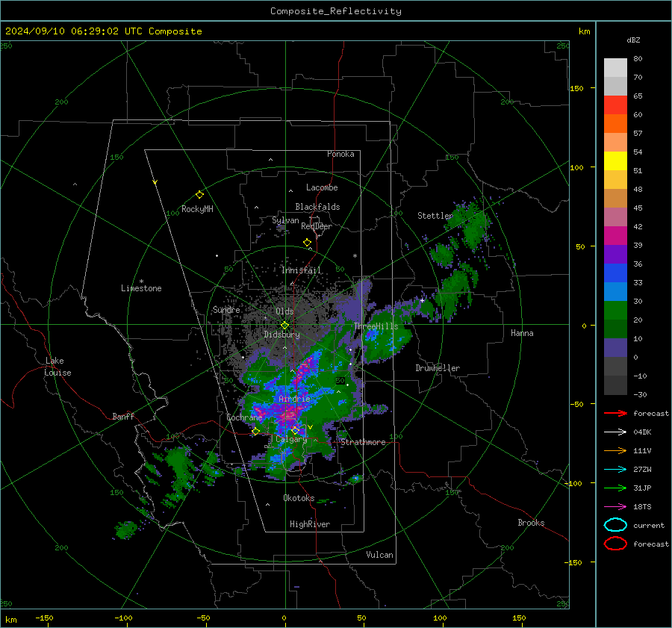
Task: Select the orange 111V arrow icon
Action: coord(615,450)
